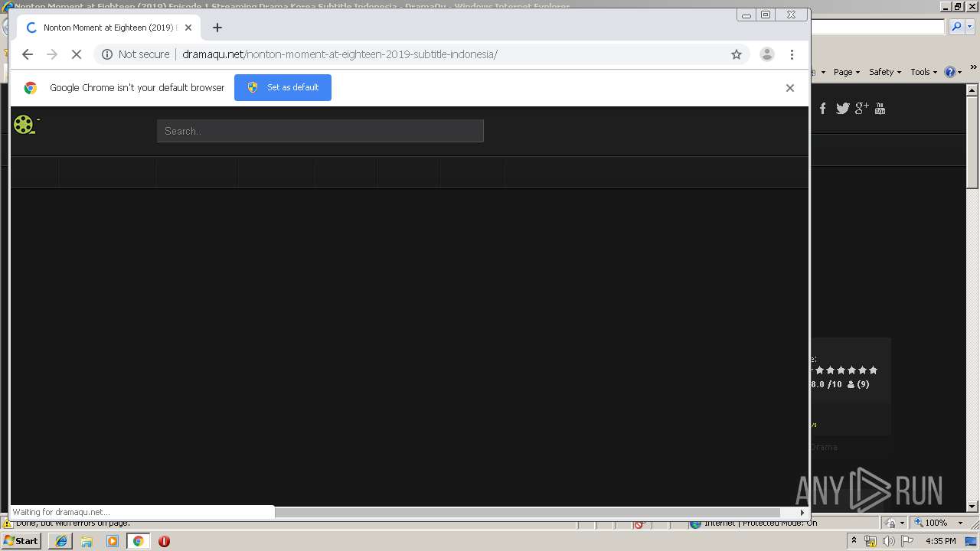Open YouTube icon in Internet Explorer page
This screenshot has height=551, width=980.
[880, 109]
